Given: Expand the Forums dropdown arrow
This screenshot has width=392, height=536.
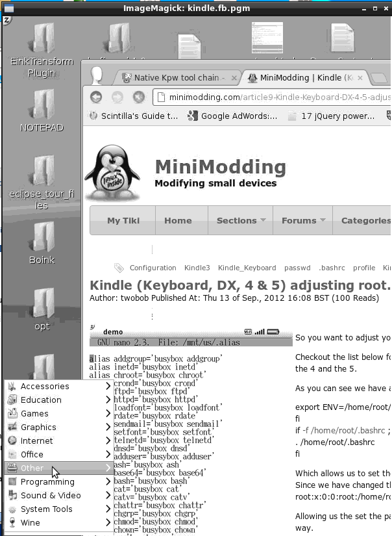Looking at the screenshot, I should click(323, 220).
